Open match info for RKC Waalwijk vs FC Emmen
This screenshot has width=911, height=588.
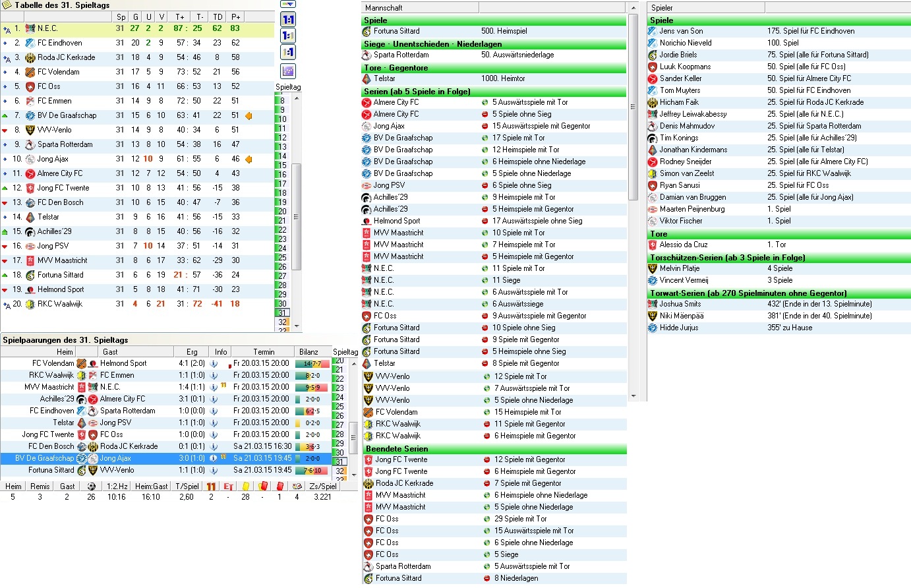214,375
